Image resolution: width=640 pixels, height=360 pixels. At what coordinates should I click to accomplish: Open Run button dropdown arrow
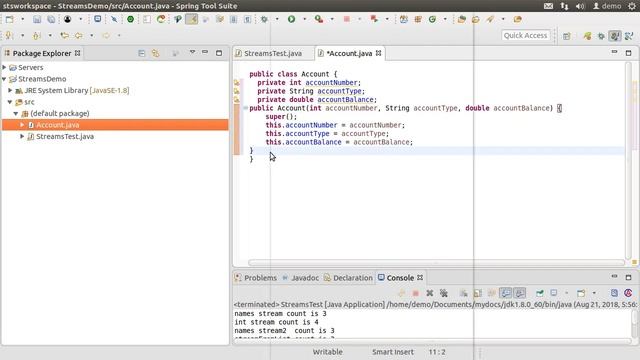(x=304, y=19)
